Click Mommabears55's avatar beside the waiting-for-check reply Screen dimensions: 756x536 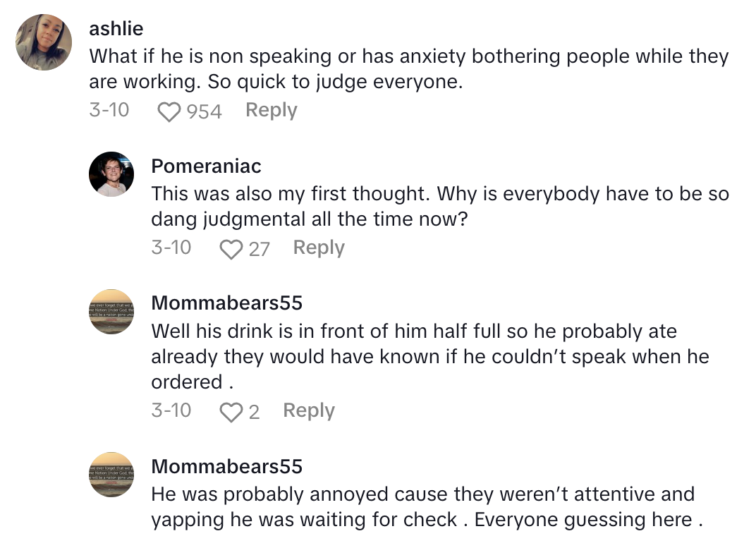[x=111, y=474]
